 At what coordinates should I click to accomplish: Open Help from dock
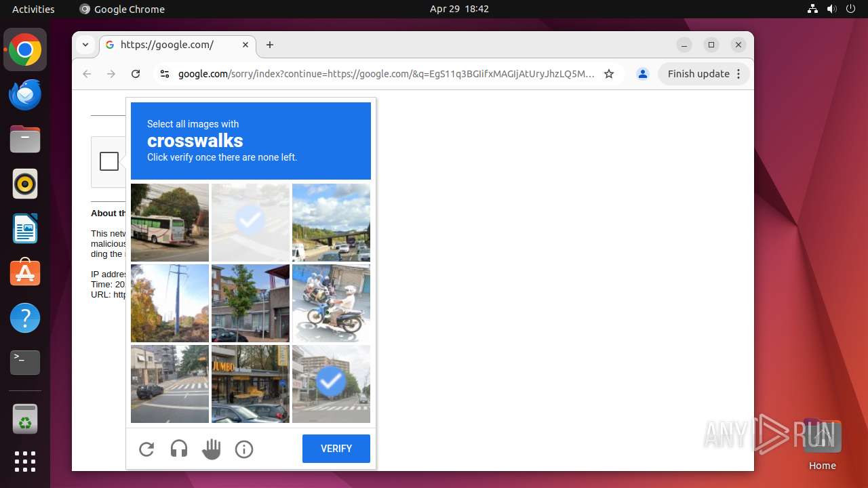(25, 318)
